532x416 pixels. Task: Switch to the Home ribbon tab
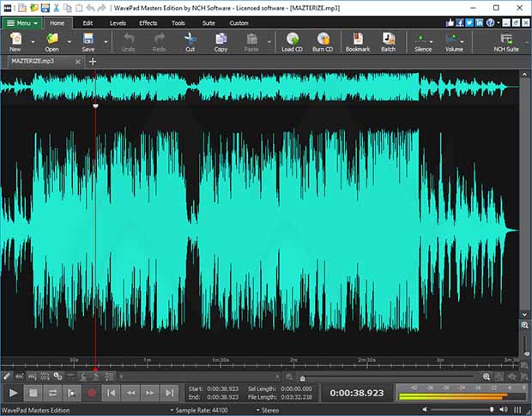(57, 23)
